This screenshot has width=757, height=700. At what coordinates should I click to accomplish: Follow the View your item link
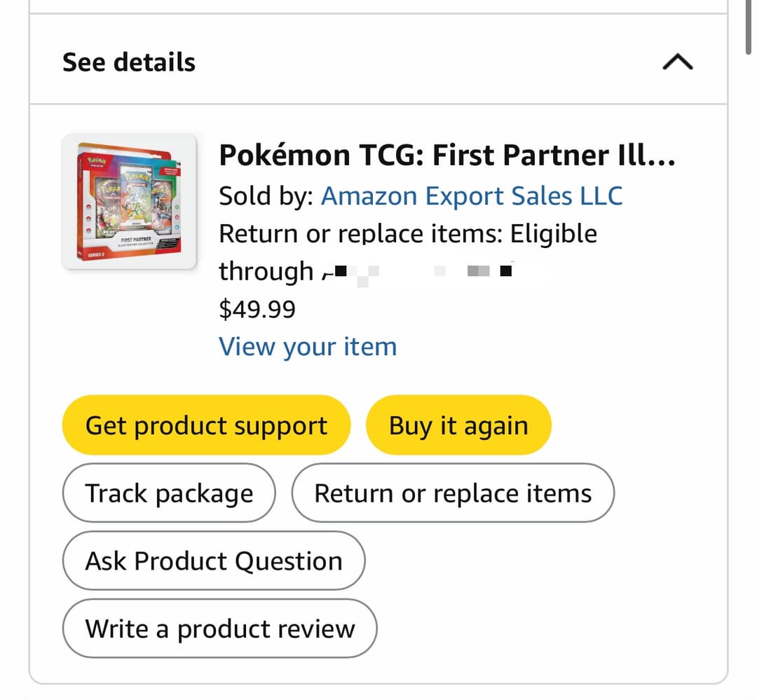click(x=308, y=347)
